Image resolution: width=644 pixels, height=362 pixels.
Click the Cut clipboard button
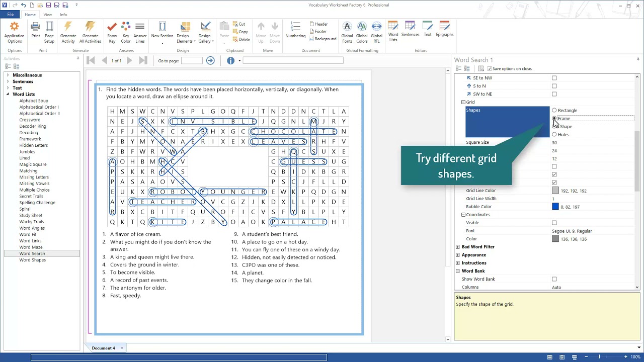[239, 24]
